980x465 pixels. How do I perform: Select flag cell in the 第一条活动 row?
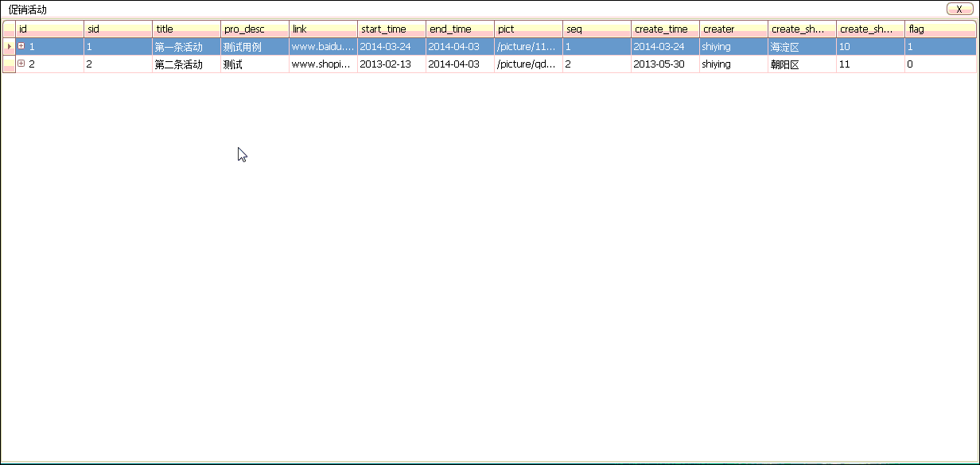click(940, 47)
